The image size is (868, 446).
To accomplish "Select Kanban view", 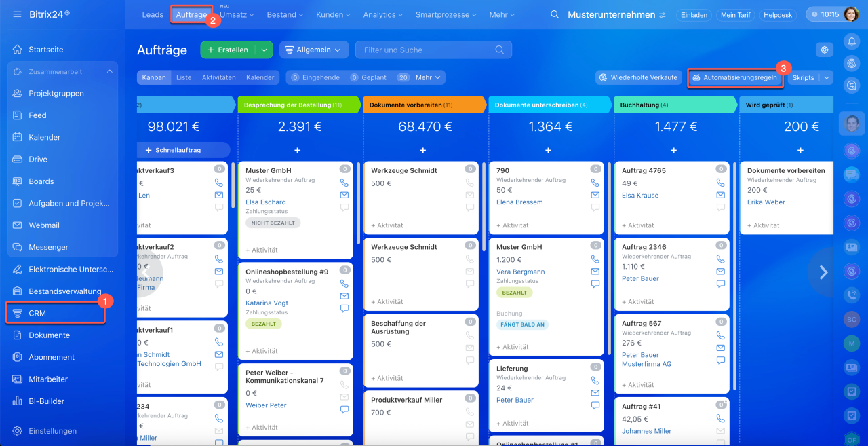I will [x=154, y=77].
